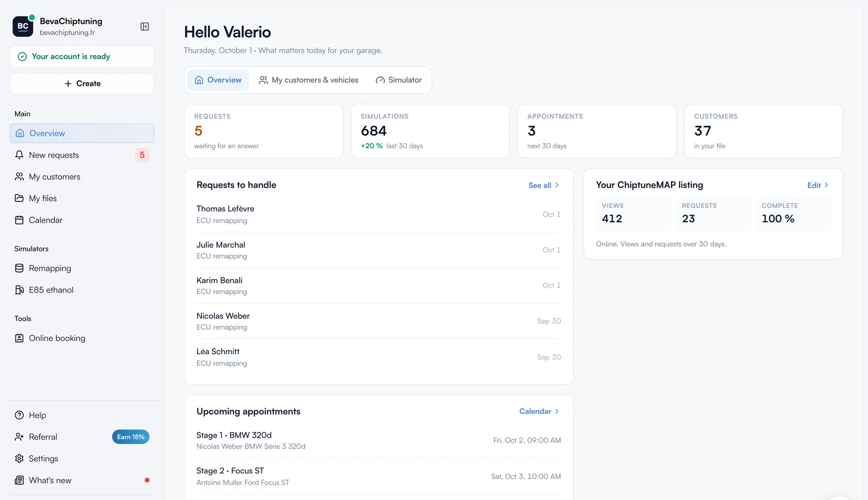Click the green check icon in account ready banner
The height and width of the screenshot is (500, 868).
[x=22, y=56]
